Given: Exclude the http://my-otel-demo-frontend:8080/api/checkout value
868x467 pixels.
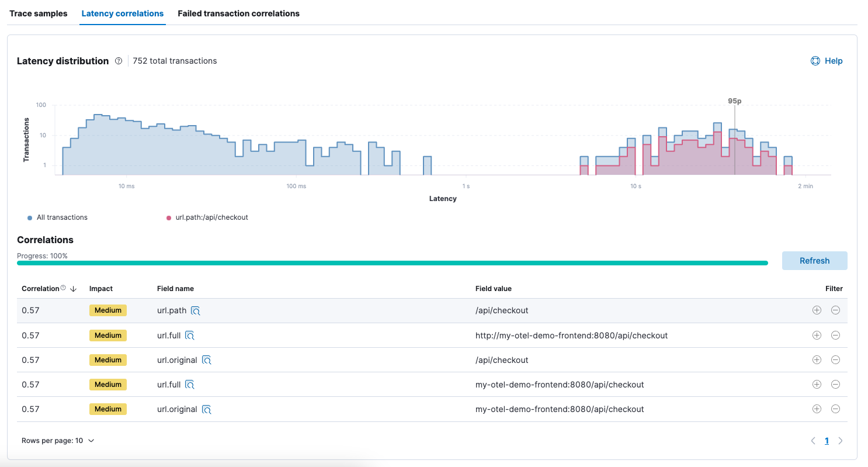Looking at the screenshot, I should pyautogui.click(x=835, y=335).
